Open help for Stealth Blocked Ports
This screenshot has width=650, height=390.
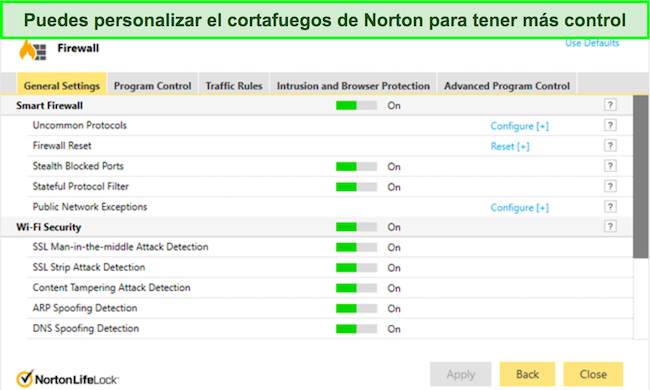[610, 166]
